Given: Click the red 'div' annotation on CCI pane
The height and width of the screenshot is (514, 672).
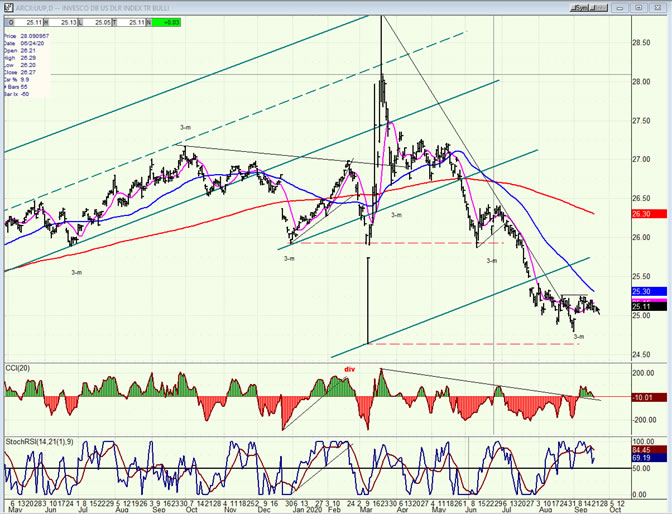Looking at the screenshot, I should coord(350,369).
